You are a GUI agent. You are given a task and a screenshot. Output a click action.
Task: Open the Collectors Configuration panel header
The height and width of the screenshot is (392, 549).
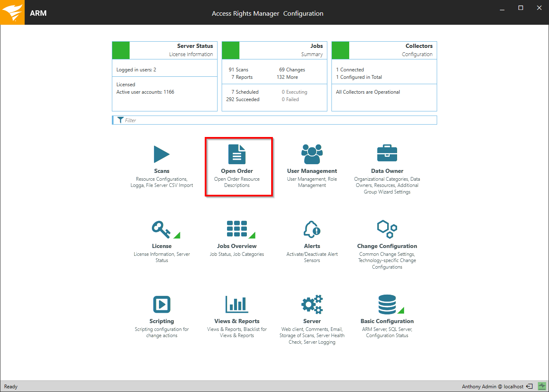(384, 50)
